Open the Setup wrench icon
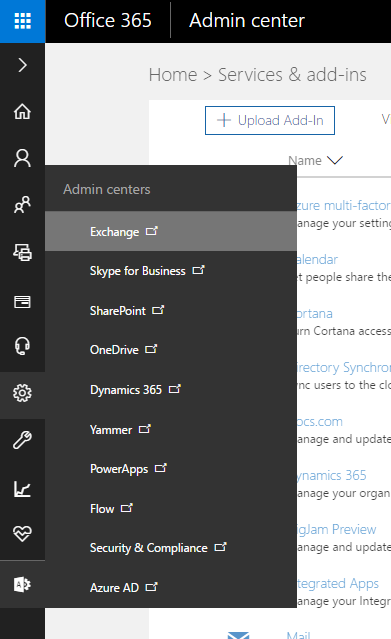This screenshot has width=391, height=639. (22, 440)
